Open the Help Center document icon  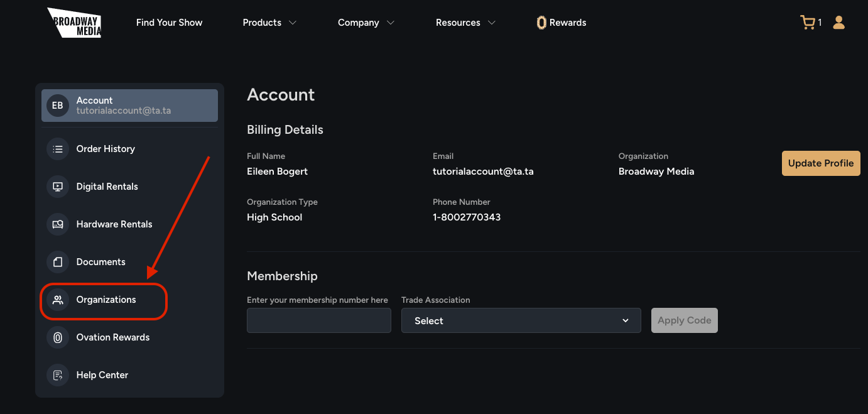(x=58, y=375)
